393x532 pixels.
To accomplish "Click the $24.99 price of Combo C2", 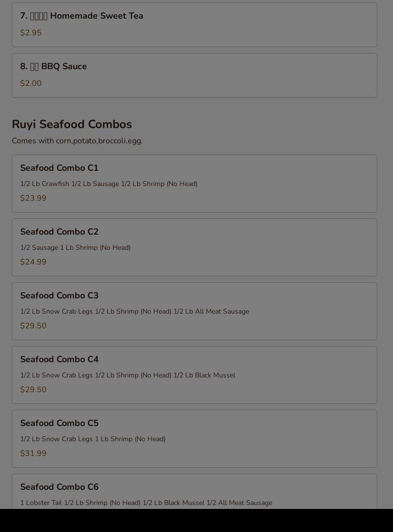I will coord(33,262).
